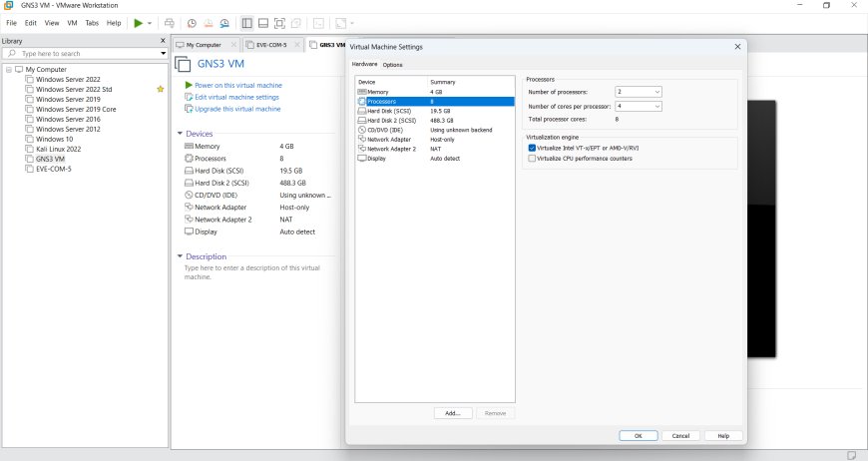The width and height of the screenshot is (868, 461).
Task: Select Kali Linux 2022 in the library
Action: point(58,149)
